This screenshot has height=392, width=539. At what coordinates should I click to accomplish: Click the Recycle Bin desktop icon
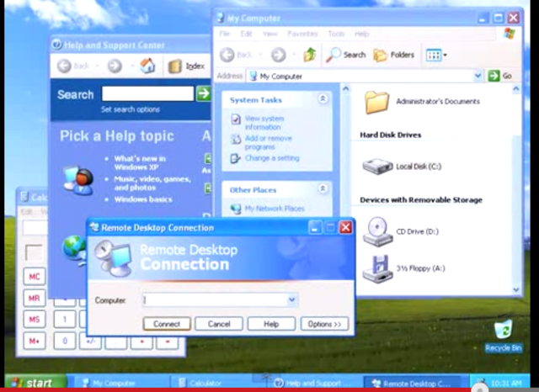tap(504, 336)
